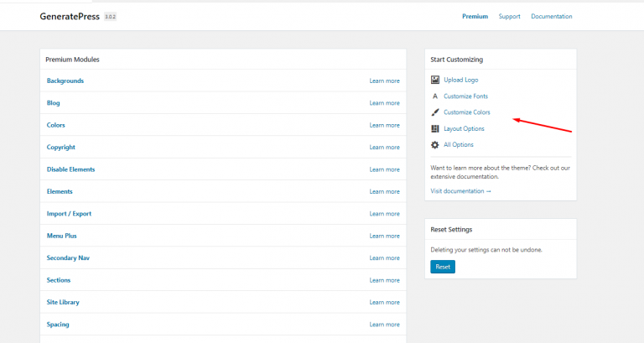Click Learn more for Copyright

[x=384, y=147]
